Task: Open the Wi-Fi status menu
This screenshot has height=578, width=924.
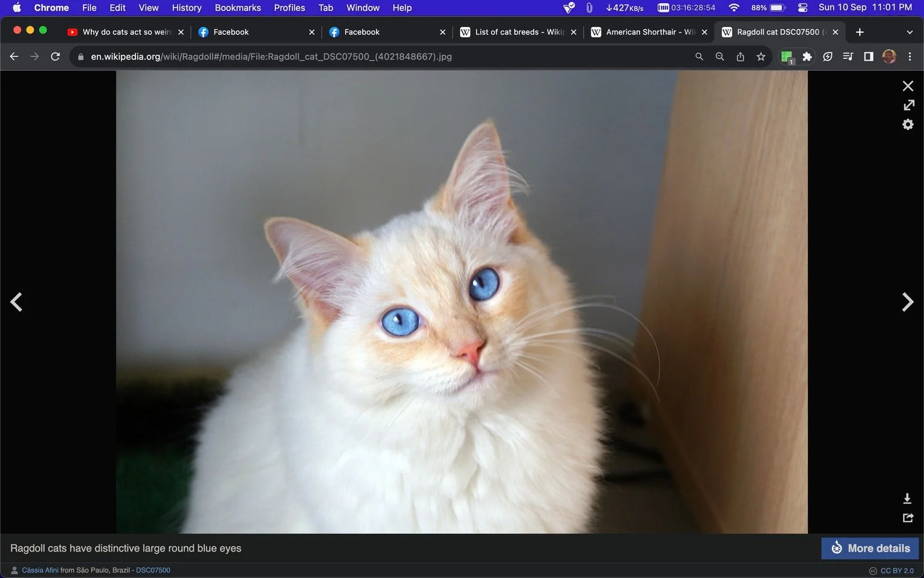Action: [x=733, y=8]
